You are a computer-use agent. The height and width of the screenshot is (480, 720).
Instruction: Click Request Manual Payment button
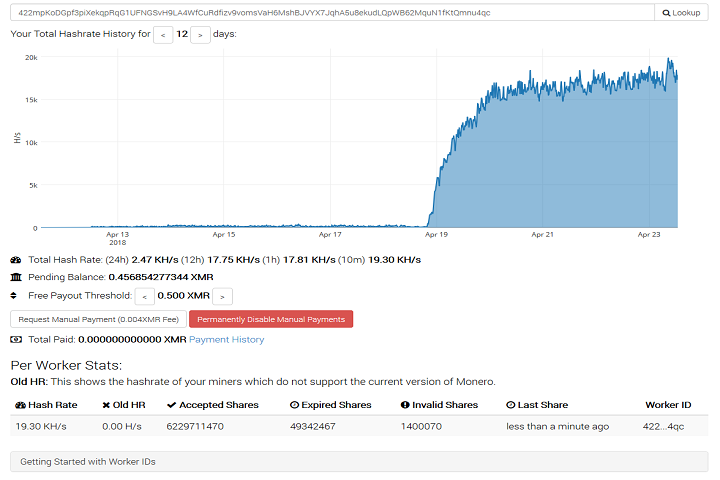(99, 319)
